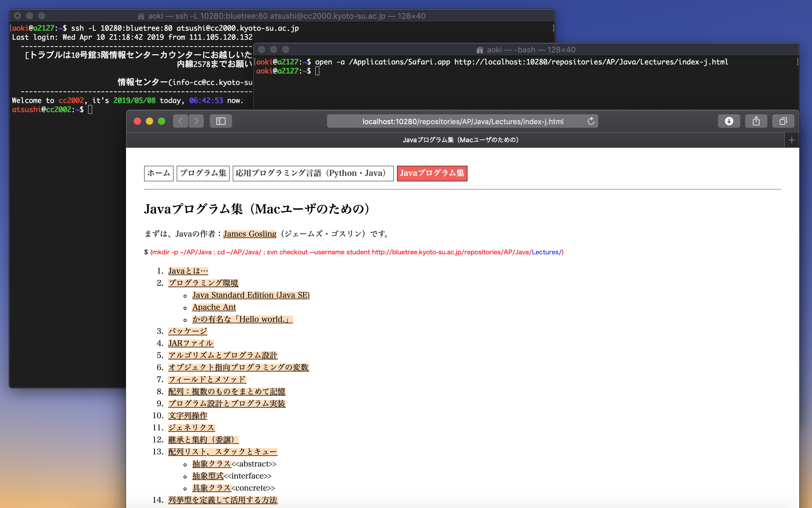Select the Javaプログラム集 page tab title
This screenshot has width=812, height=508.
point(461,140)
